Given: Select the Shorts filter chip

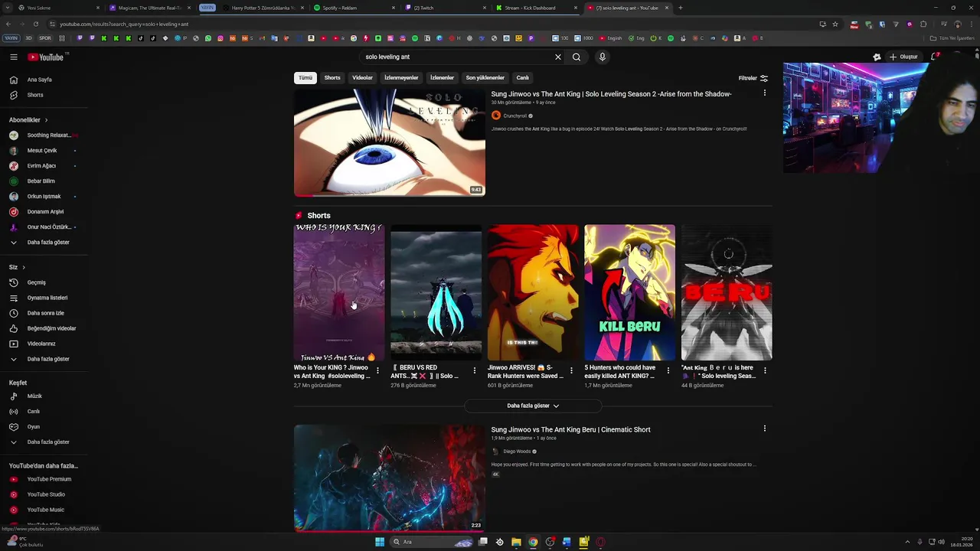Looking at the screenshot, I should coord(332,78).
